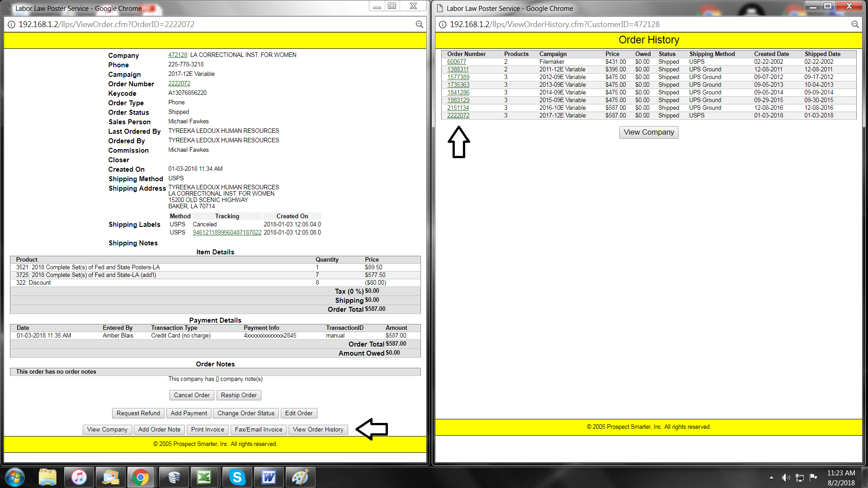Click View Company in Order History window

[x=648, y=132]
